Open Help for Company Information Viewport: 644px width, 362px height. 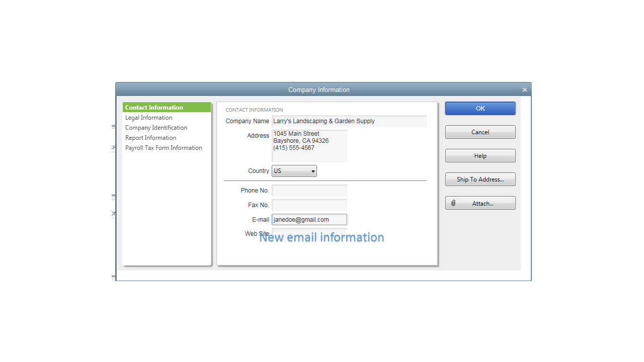[480, 155]
